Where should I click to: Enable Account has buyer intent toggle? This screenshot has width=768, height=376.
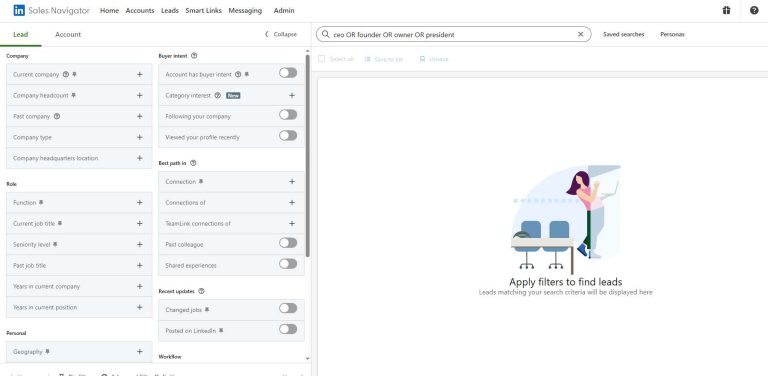[288, 73]
